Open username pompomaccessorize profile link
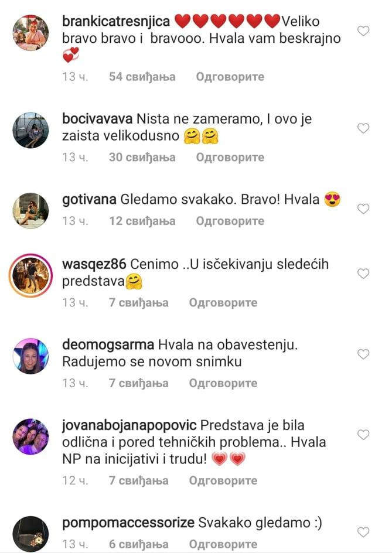392x553 pixels. pyautogui.click(x=128, y=523)
